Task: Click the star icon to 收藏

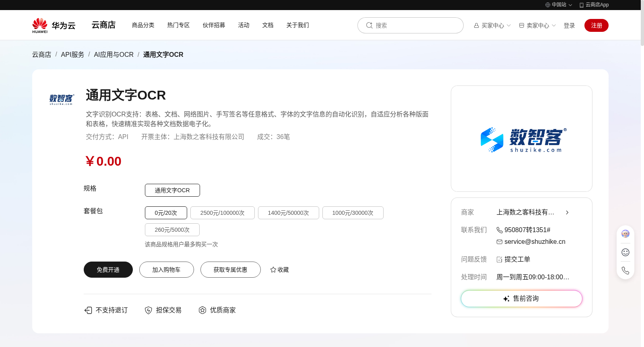Action: [273, 270]
